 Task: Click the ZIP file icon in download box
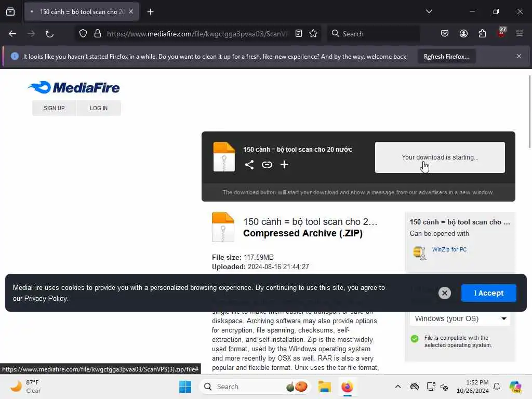[x=224, y=157]
